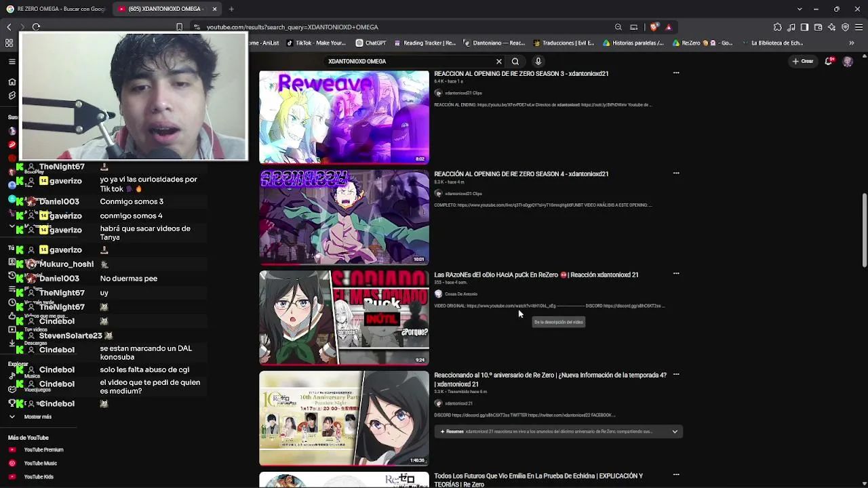Open the browser extensions puzzle icon
868x488 pixels.
[x=777, y=27]
